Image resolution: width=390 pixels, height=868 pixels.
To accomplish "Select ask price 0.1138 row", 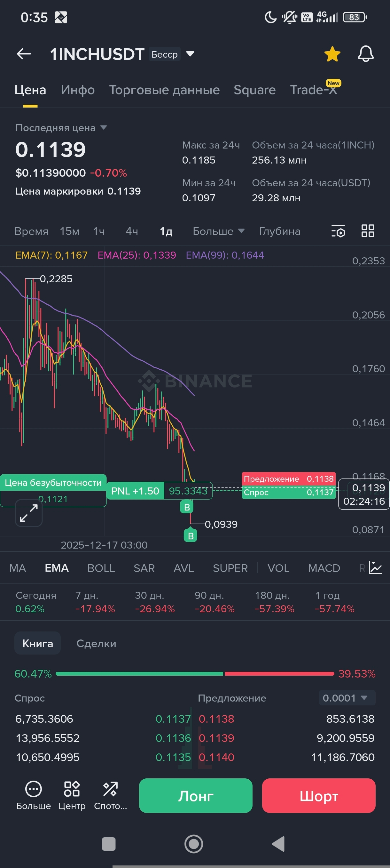I will click(286, 719).
